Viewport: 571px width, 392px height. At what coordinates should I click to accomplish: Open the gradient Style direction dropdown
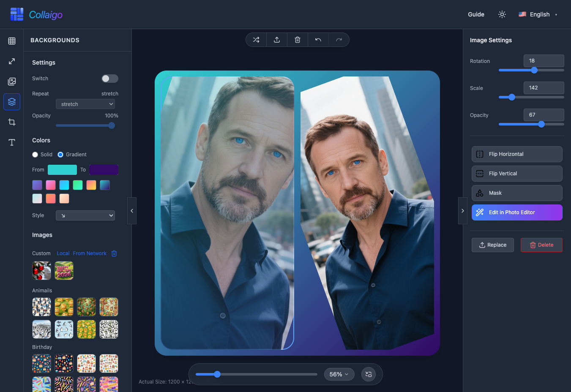(x=85, y=215)
